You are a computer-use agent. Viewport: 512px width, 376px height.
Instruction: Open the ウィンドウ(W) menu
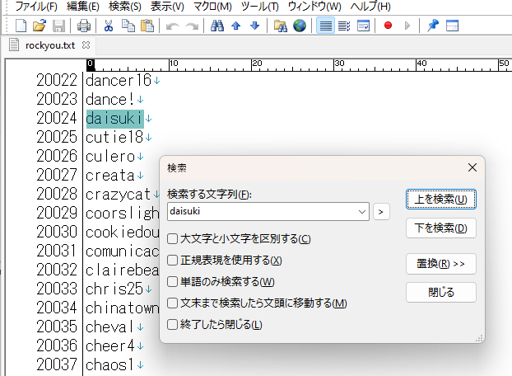pos(315,6)
